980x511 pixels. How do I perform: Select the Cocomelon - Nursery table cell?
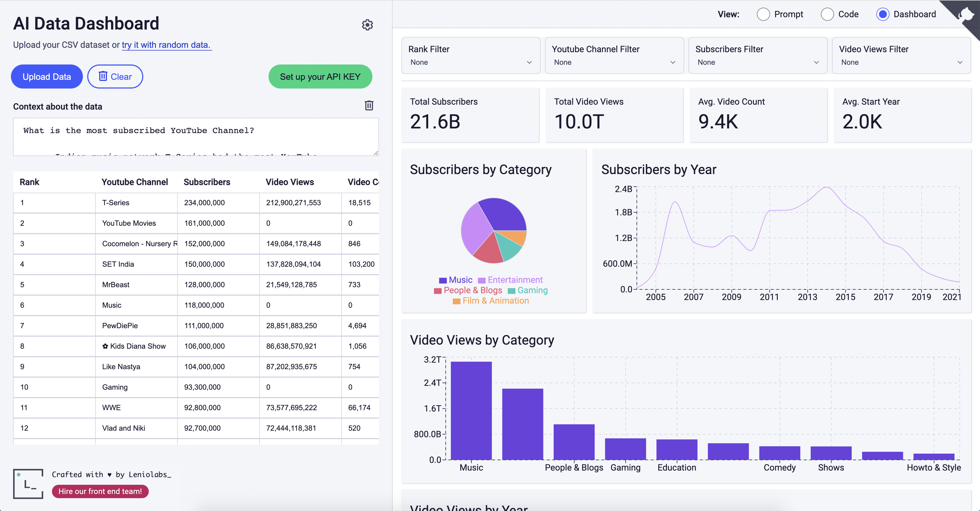(x=136, y=244)
